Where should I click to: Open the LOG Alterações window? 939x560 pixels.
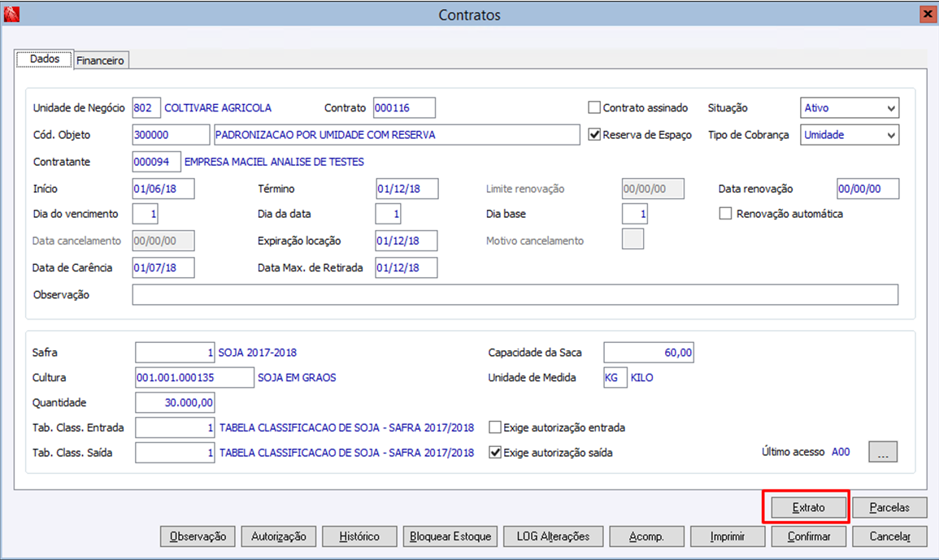pyautogui.click(x=553, y=536)
